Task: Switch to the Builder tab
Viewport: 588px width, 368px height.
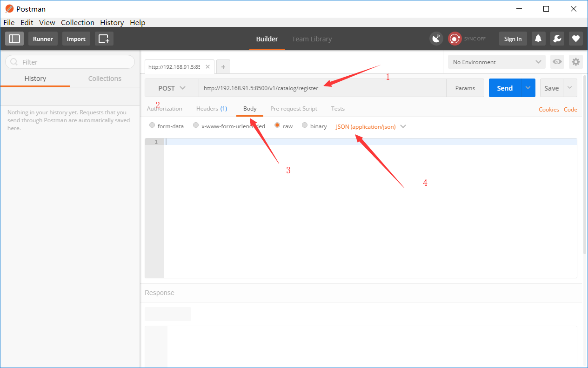Action: (x=267, y=39)
